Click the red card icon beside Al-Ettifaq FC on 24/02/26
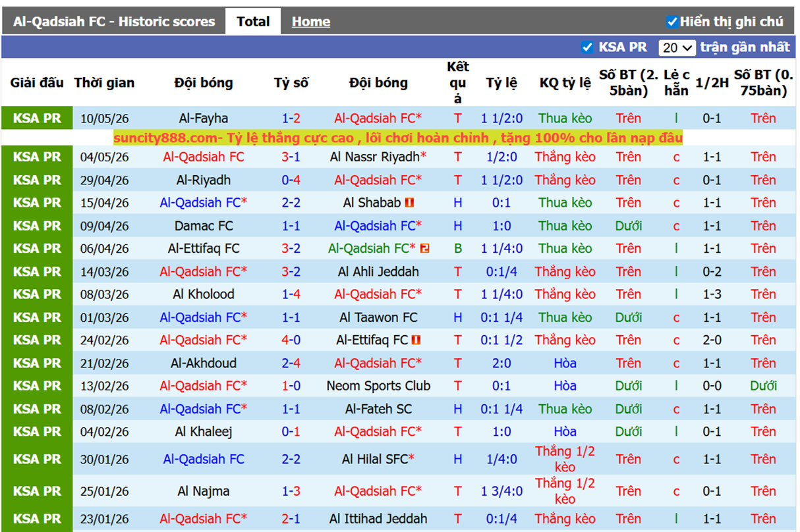 click(x=416, y=340)
